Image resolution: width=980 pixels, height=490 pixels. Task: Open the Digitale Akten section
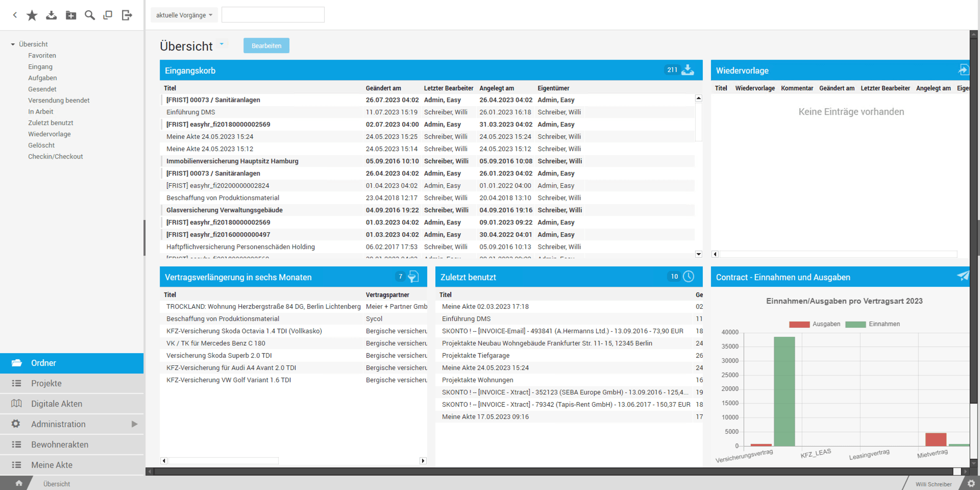57,404
